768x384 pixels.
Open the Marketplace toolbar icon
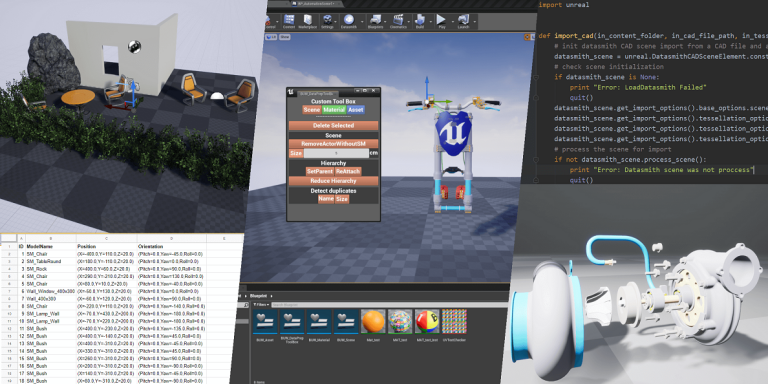308,20
